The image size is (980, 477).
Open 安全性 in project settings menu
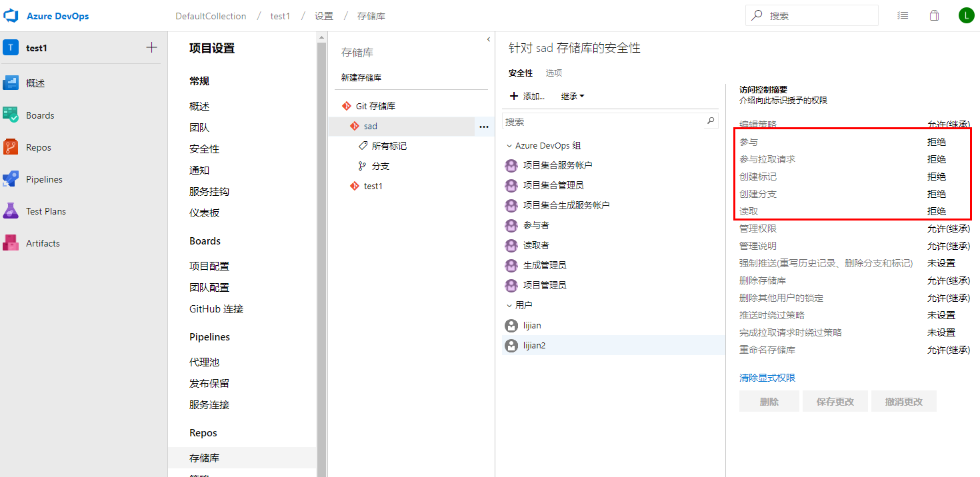(204, 149)
